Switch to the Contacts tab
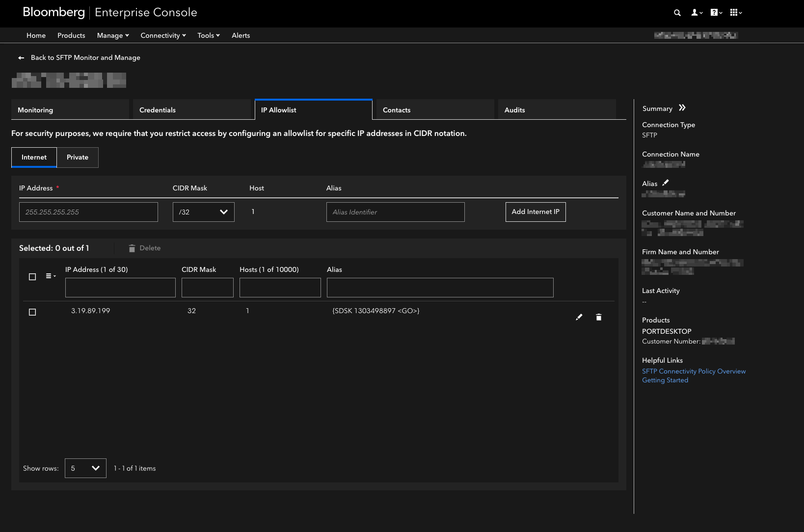The image size is (804, 532). tap(435, 109)
